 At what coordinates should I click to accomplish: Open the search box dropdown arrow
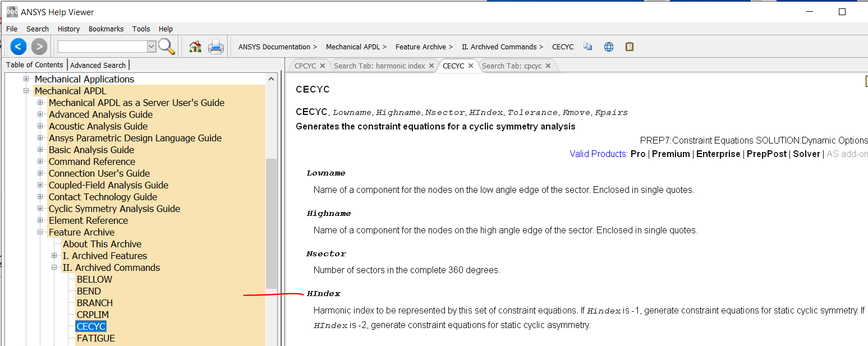click(x=151, y=47)
